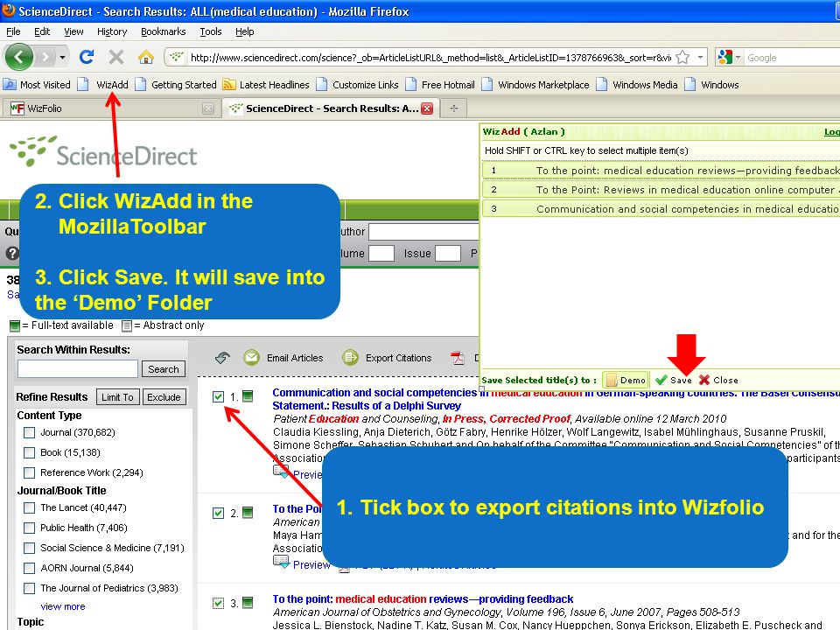This screenshot has height=630, width=840.
Task: Click the WizAdd bookmark in toolbar
Action: [x=104, y=85]
